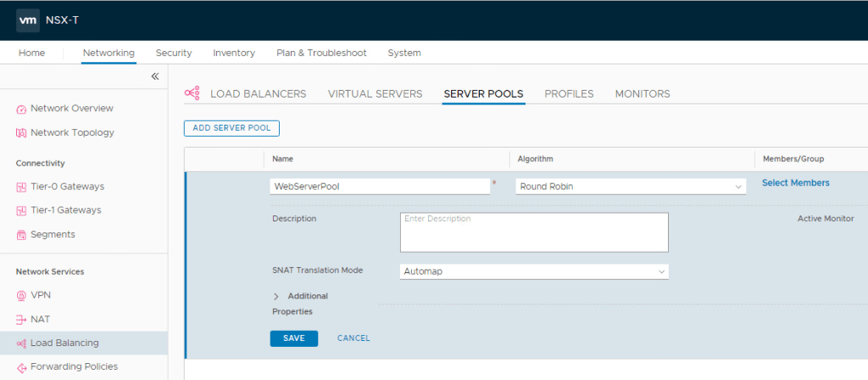
Task: Click the Tier-0 Gateways icon
Action: point(21,187)
